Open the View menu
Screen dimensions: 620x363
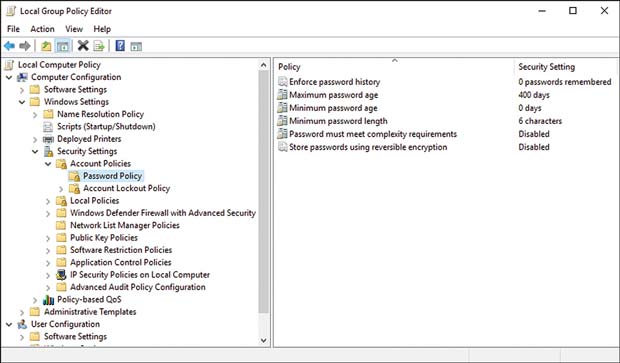(x=74, y=29)
